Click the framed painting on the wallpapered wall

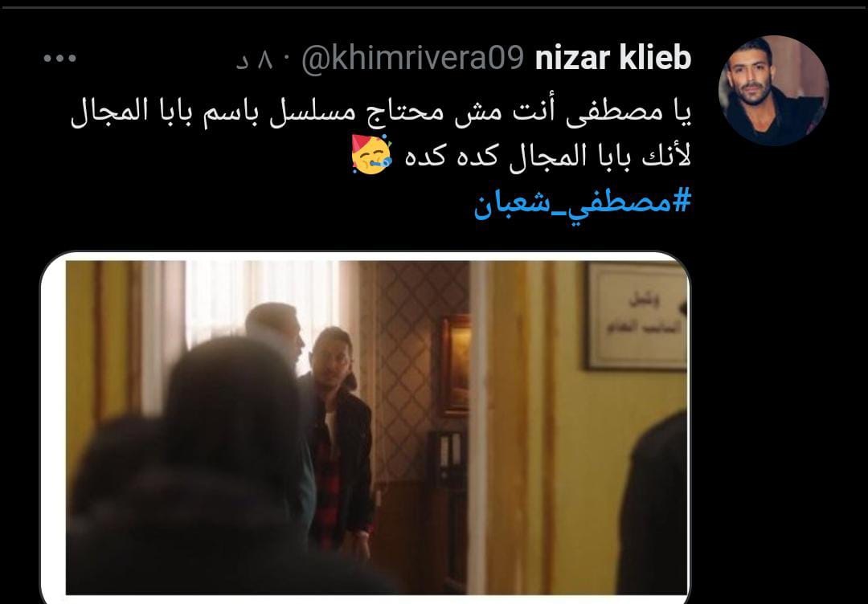pos(455,364)
